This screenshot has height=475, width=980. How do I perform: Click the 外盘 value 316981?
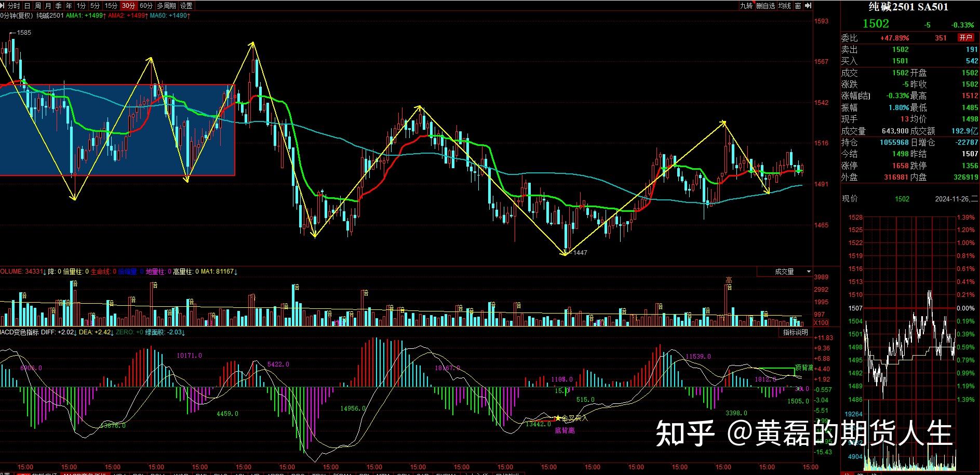point(896,177)
